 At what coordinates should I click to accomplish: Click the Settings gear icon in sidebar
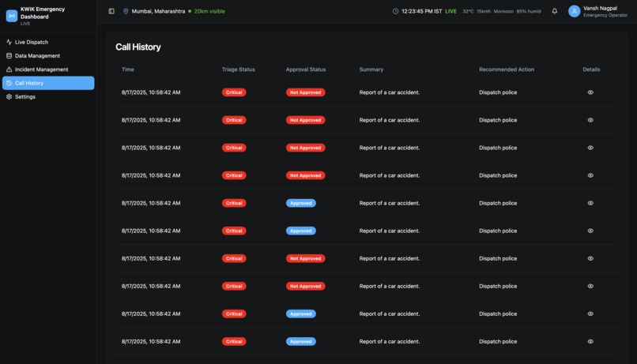point(9,96)
